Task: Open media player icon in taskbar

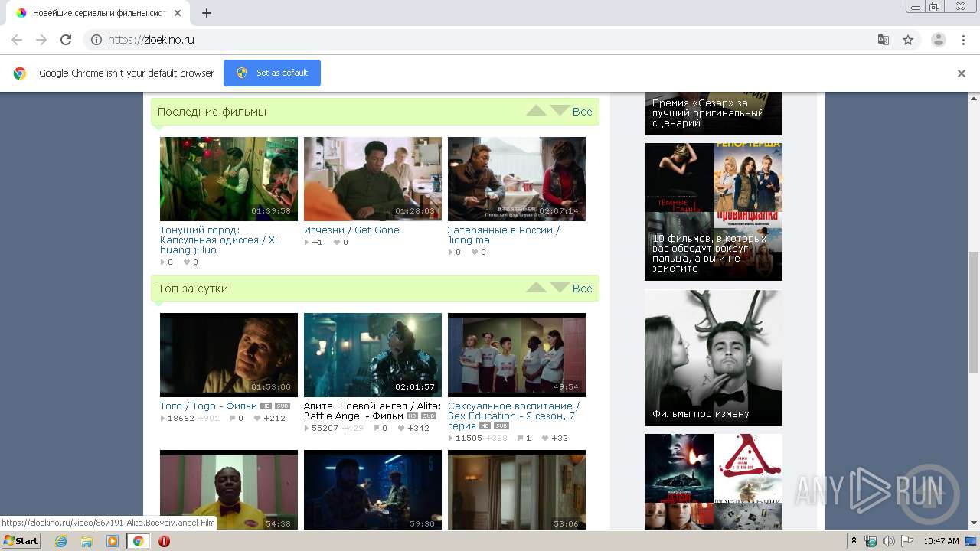Action: [113, 541]
